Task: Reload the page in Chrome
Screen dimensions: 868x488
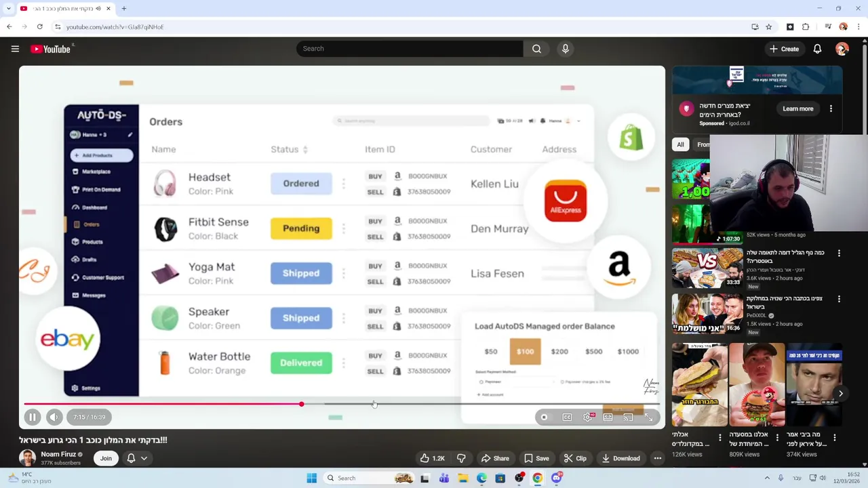Action: (x=40, y=27)
